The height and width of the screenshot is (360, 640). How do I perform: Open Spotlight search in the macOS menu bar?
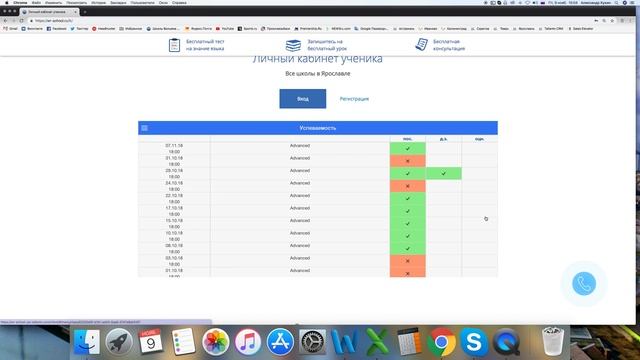(617, 2)
